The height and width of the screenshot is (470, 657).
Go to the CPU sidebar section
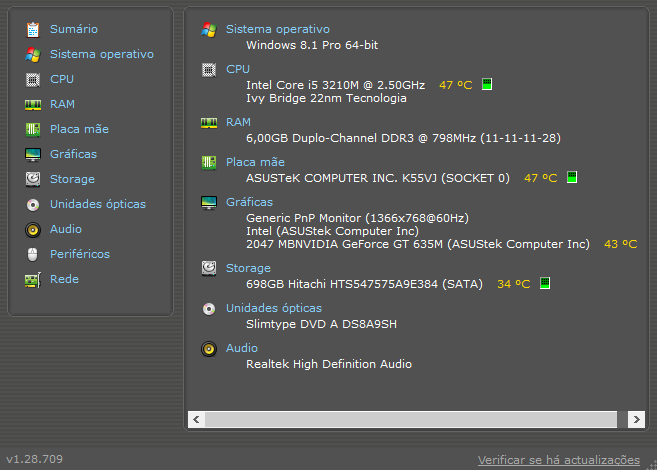click(62, 79)
